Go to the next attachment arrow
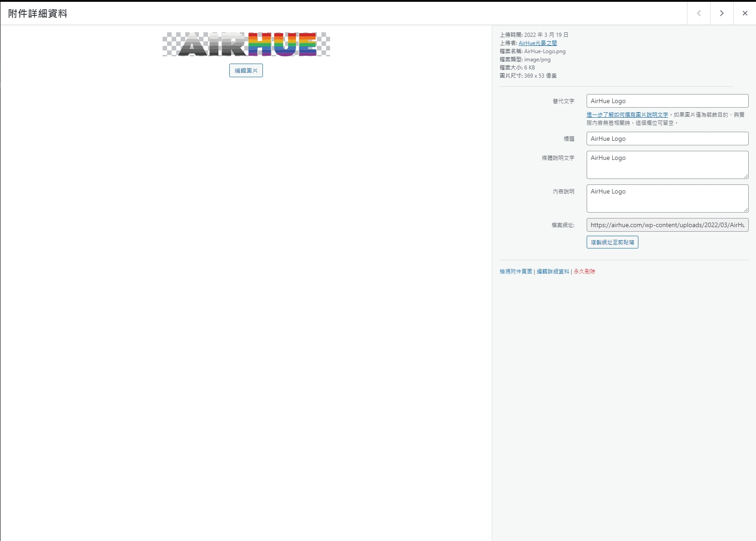Screen dimensions: 756x541 click(722, 13)
